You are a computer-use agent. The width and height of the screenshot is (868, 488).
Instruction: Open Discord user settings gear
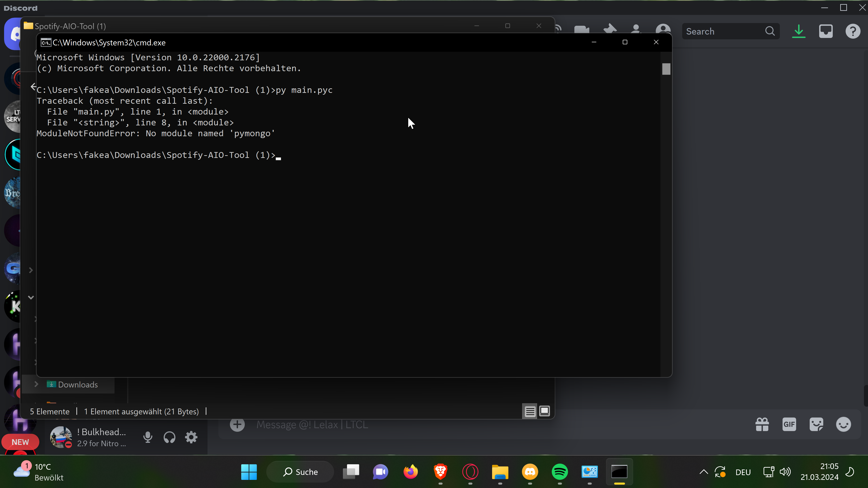pos(191,437)
